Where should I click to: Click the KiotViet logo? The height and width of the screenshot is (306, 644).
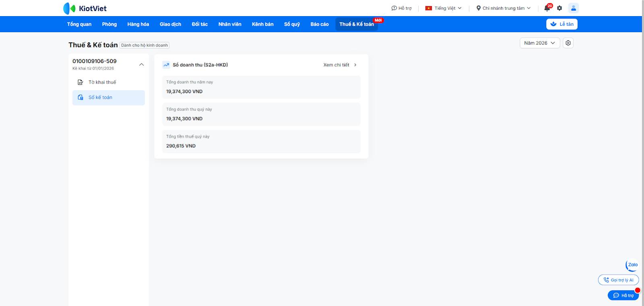(x=85, y=8)
